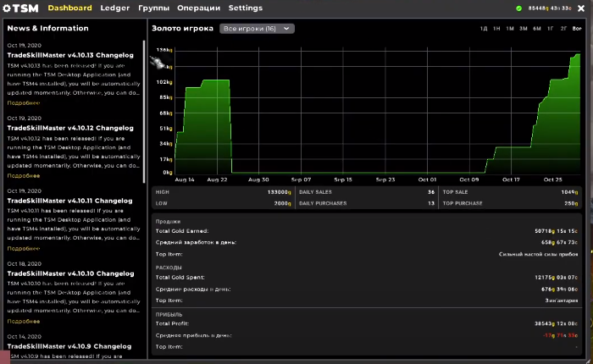Open the TradeSkillMaster v4.10.13 Changelog headline
Screen dimensions: 593x364
click(x=70, y=55)
